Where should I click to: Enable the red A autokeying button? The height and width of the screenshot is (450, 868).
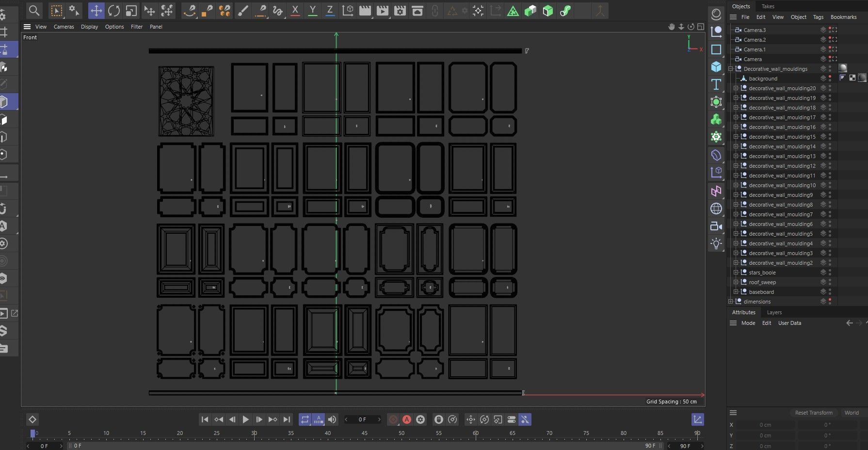[x=407, y=419]
